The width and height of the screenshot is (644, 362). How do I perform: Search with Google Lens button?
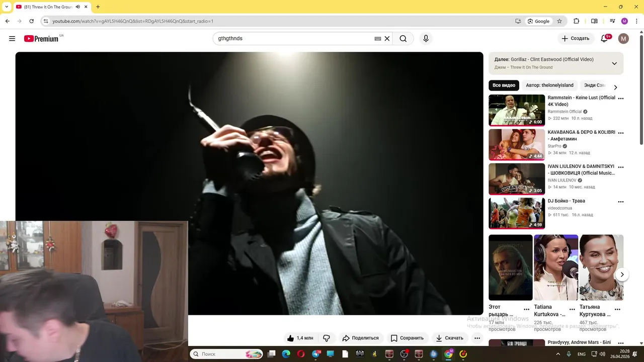coord(538,21)
